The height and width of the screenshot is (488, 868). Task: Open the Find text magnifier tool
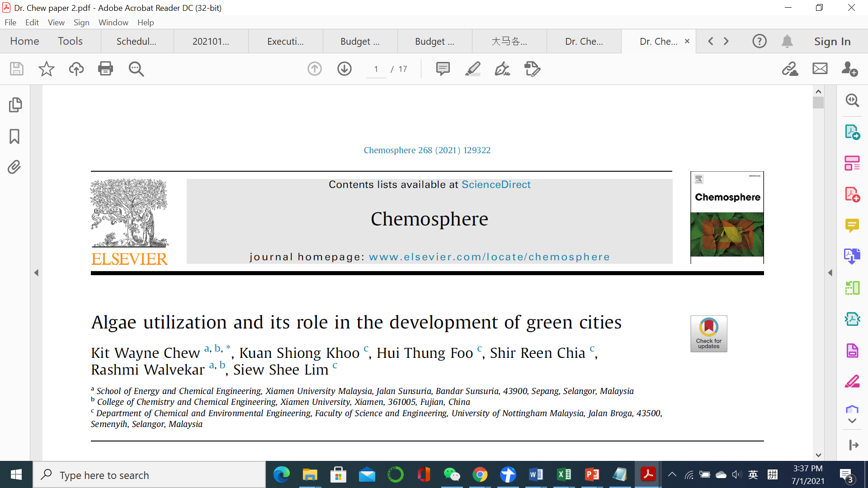tap(136, 69)
